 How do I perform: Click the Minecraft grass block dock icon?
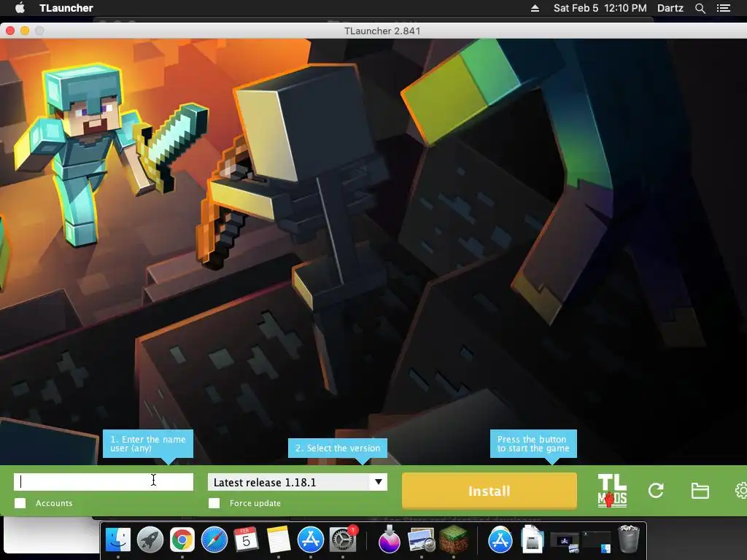453,539
